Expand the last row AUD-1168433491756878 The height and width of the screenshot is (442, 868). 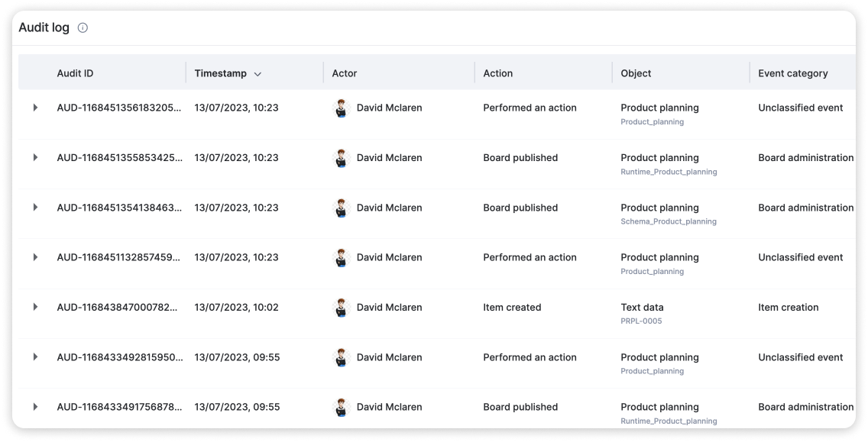pyautogui.click(x=35, y=407)
